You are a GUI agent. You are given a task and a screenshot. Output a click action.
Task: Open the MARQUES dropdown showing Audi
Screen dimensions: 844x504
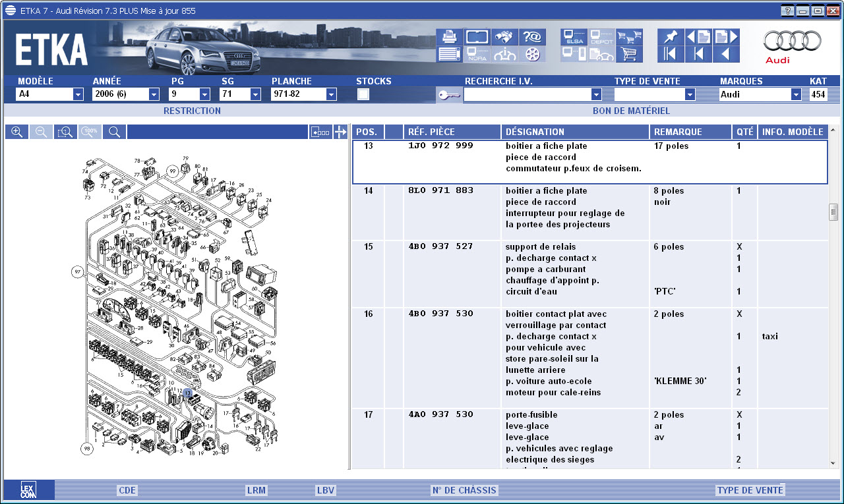point(795,94)
